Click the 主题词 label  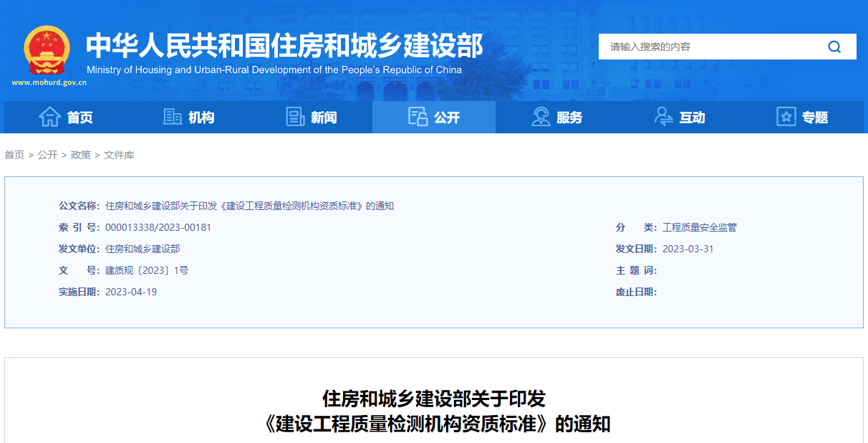click(637, 270)
